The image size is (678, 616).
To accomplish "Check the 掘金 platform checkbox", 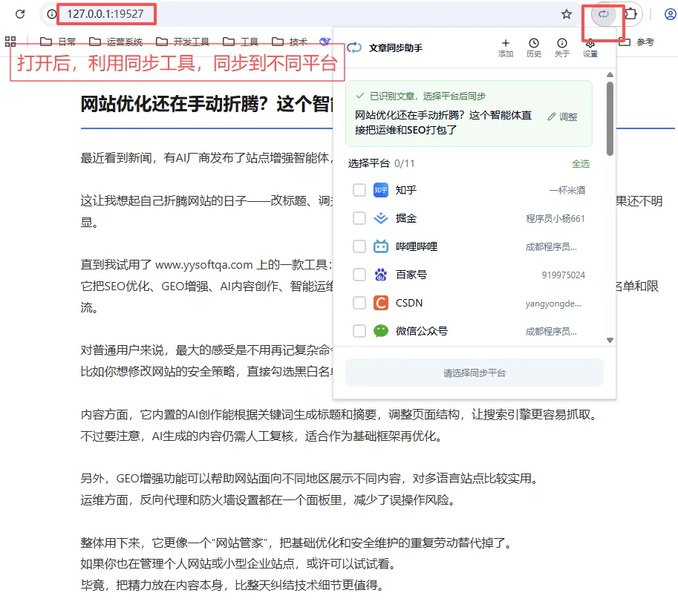I will pyautogui.click(x=359, y=218).
